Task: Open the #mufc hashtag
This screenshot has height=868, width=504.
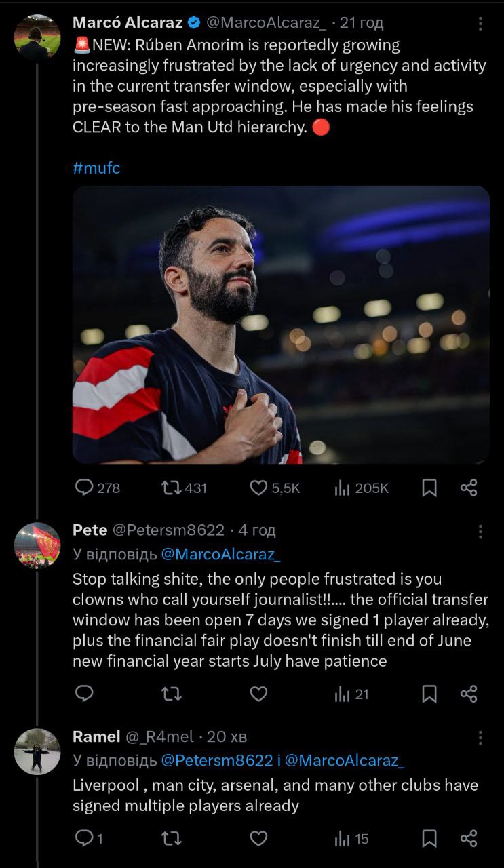Action: (96, 168)
